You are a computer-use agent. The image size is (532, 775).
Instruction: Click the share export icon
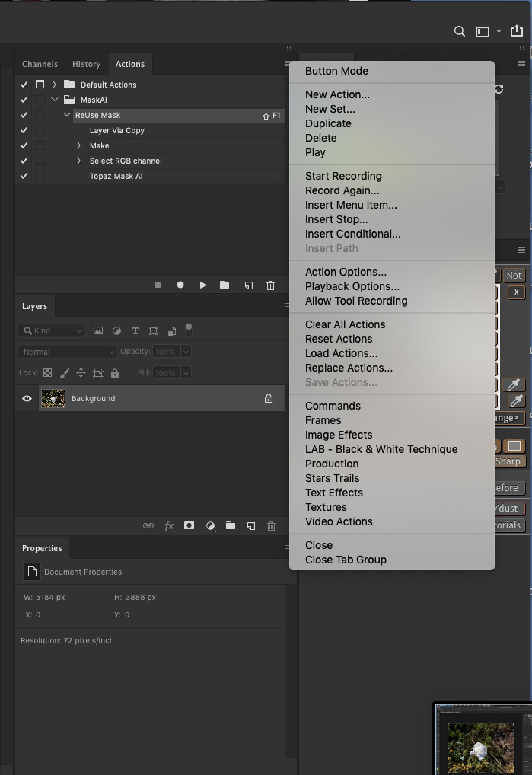tap(516, 30)
